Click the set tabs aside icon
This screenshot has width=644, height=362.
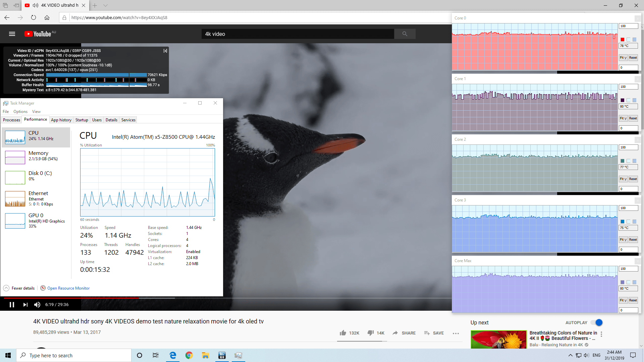point(16,5)
